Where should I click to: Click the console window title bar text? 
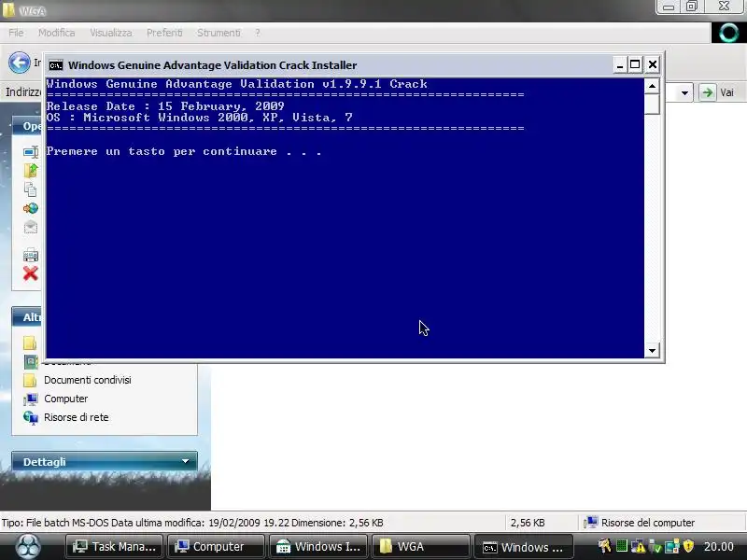[x=213, y=65]
